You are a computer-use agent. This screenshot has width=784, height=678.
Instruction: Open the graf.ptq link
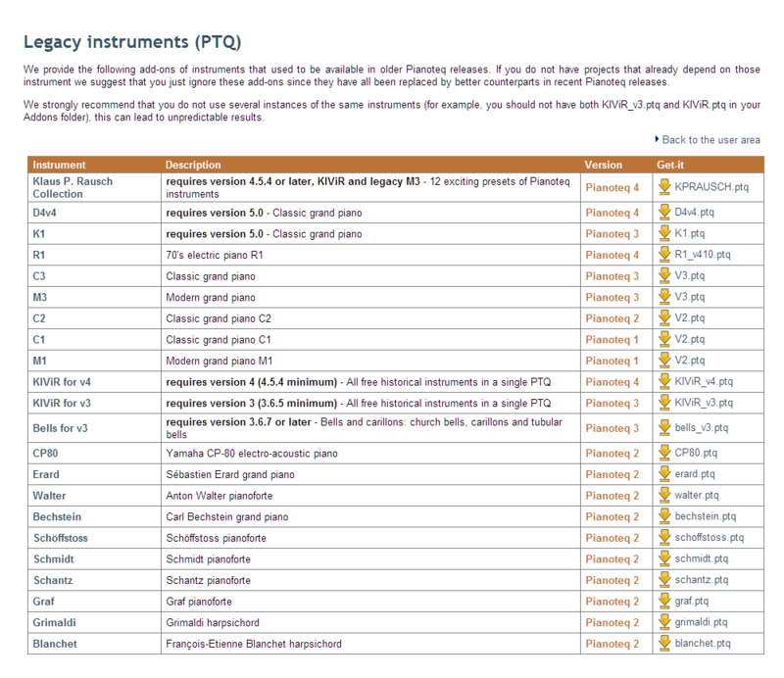[692, 601]
